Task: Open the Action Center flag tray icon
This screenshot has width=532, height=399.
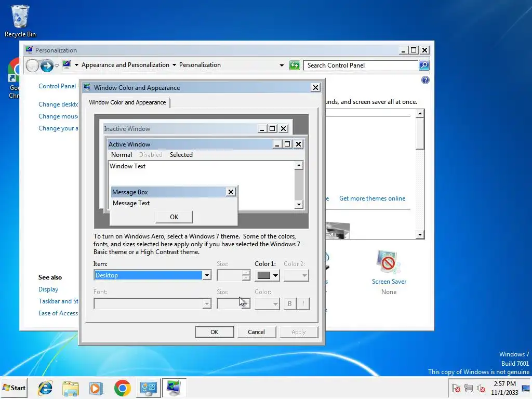Action: 456,388
